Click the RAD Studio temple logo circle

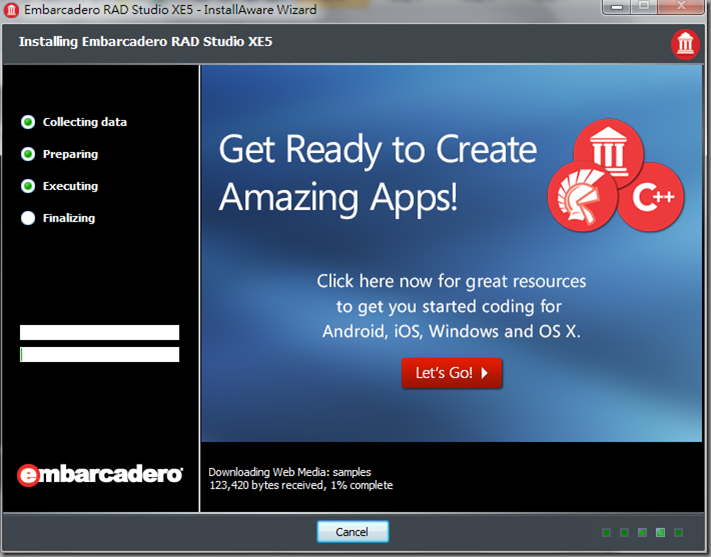click(609, 151)
